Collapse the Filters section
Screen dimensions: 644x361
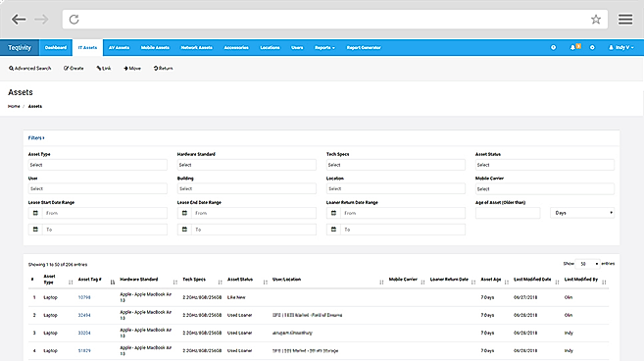click(36, 138)
